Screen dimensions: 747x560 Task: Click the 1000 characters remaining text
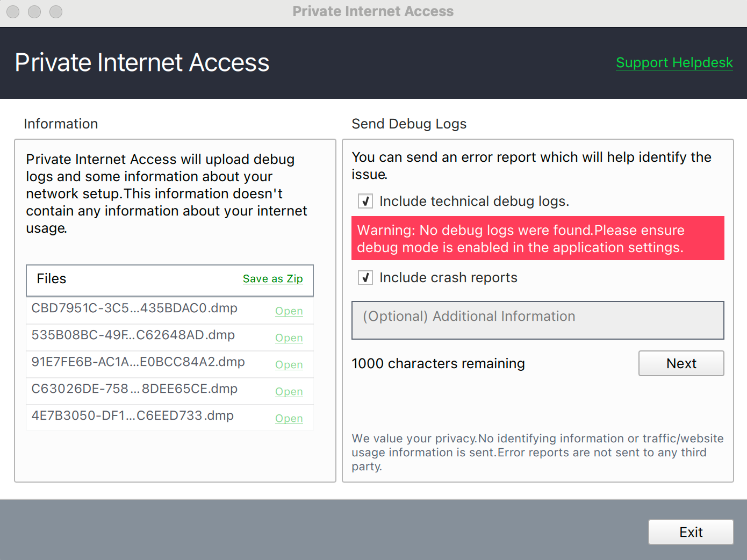(438, 364)
